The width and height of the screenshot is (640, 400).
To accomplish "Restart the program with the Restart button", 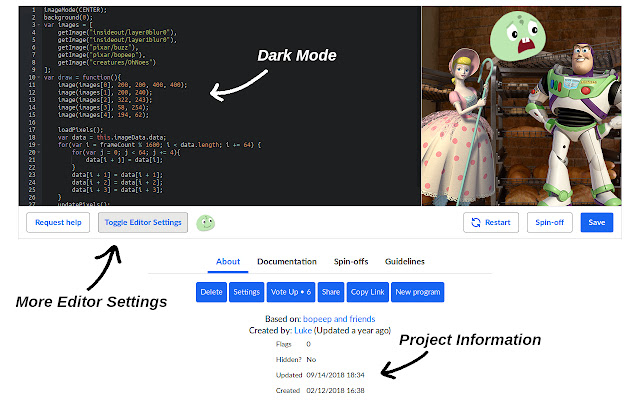I will (490, 222).
